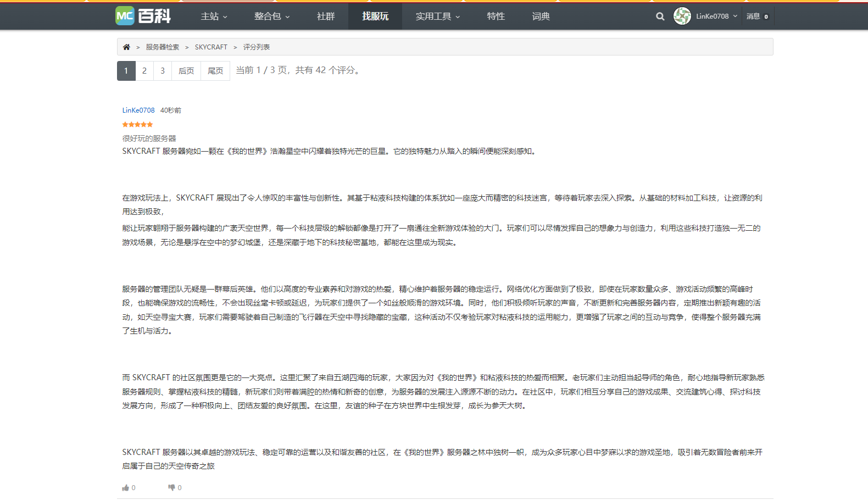The image size is (868, 500).
Task: Open the 词典 nav item
Action: (541, 16)
